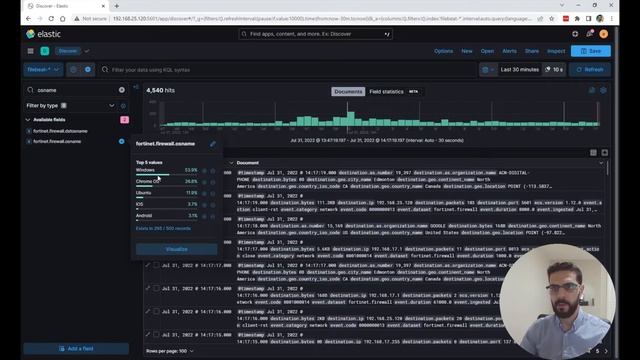Click Open in the top menu
Image resolution: width=640 pixels, height=360 pixels.
[487, 51]
